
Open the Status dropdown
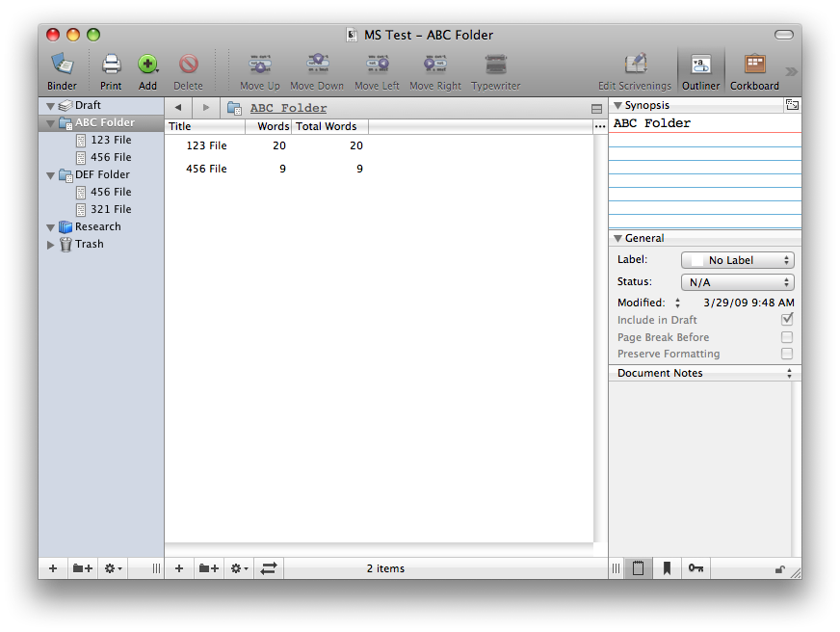[737, 282]
